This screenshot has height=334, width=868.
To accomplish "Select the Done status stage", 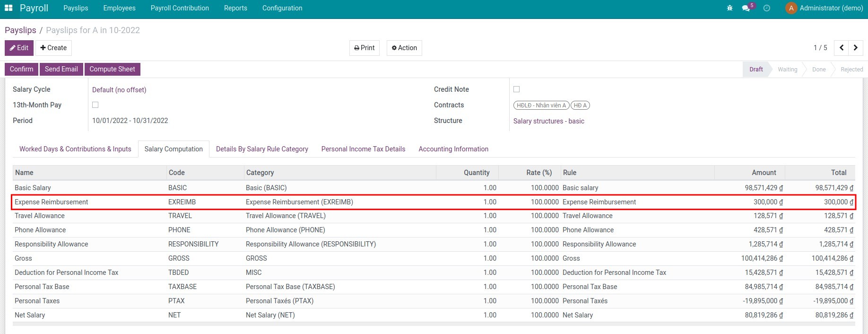I will 819,69.
